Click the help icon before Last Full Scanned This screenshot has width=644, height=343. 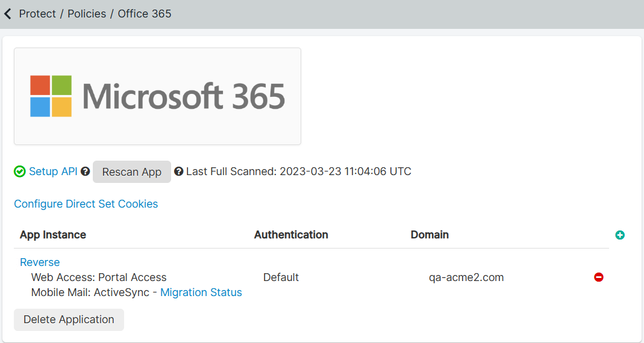pos(179,171)
